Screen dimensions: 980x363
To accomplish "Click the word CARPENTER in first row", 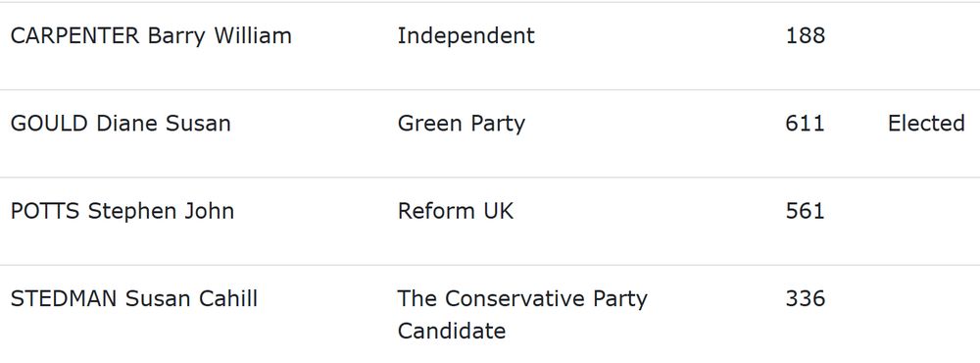I will [75, 35].
